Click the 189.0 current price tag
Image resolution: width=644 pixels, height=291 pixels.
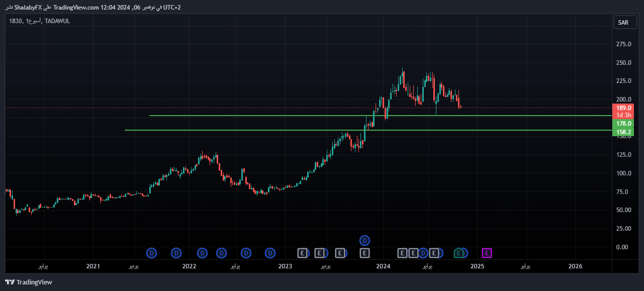click(x=623, y=108)
